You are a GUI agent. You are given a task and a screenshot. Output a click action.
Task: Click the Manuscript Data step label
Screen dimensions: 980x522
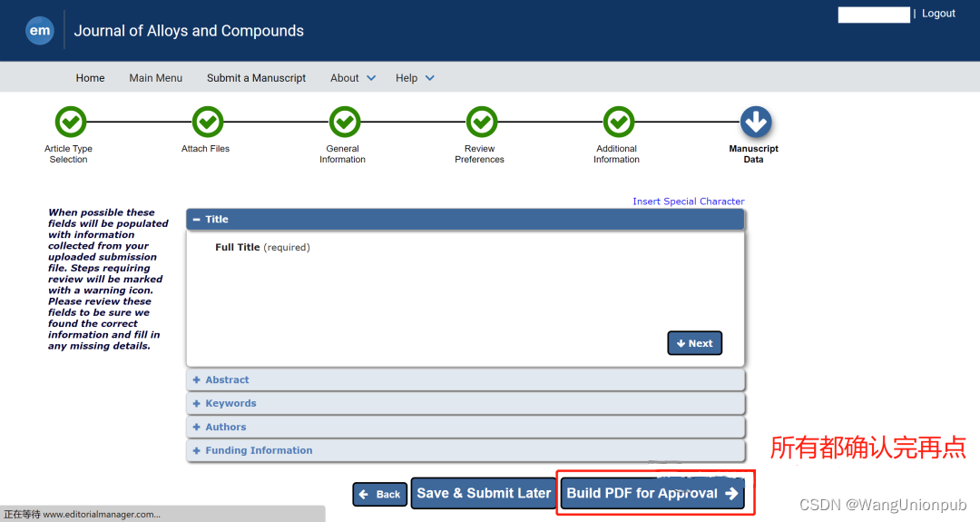click(753, 153)
